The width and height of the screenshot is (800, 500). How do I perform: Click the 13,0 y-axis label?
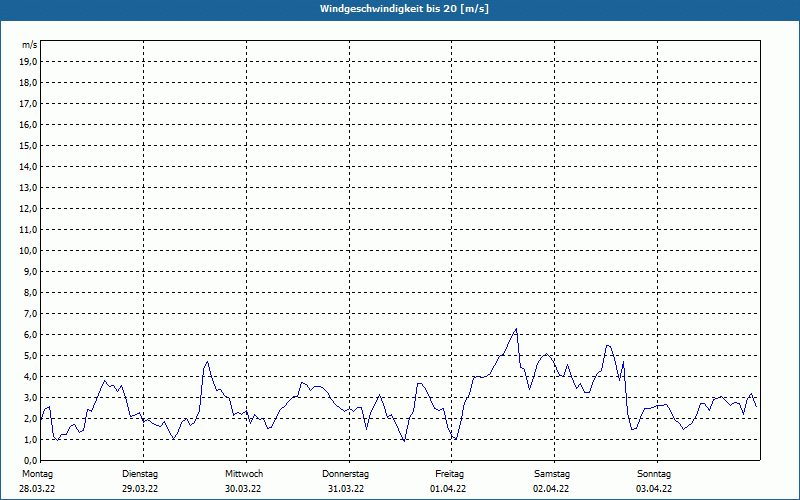29,188
